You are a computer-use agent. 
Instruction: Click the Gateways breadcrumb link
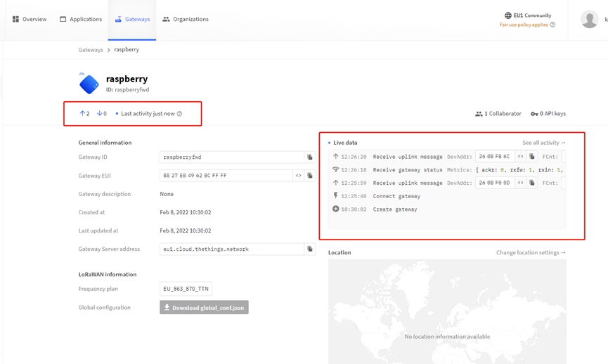click(91, 50)
